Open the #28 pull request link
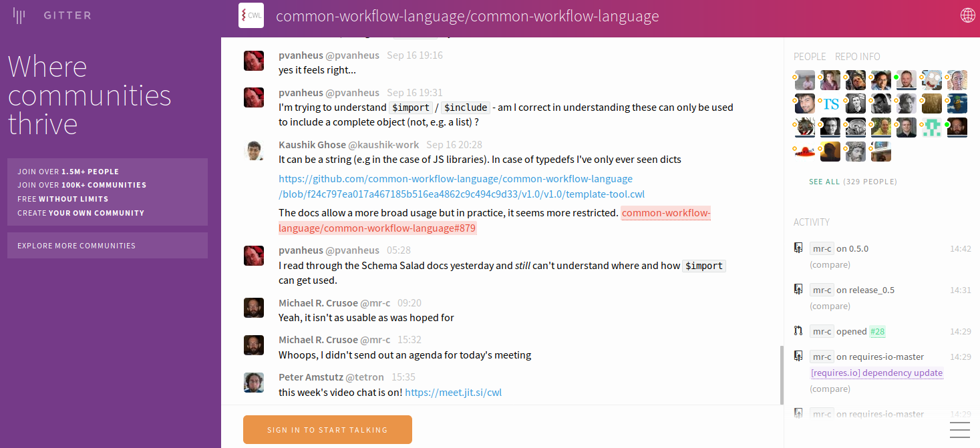The width and height of the screenshot is (980, 448). coord(877,331)
